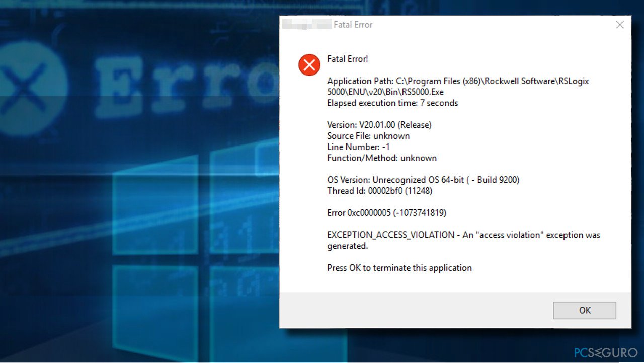
Task: Dismiss the dialog with the X close control
Action: (620, 24)
